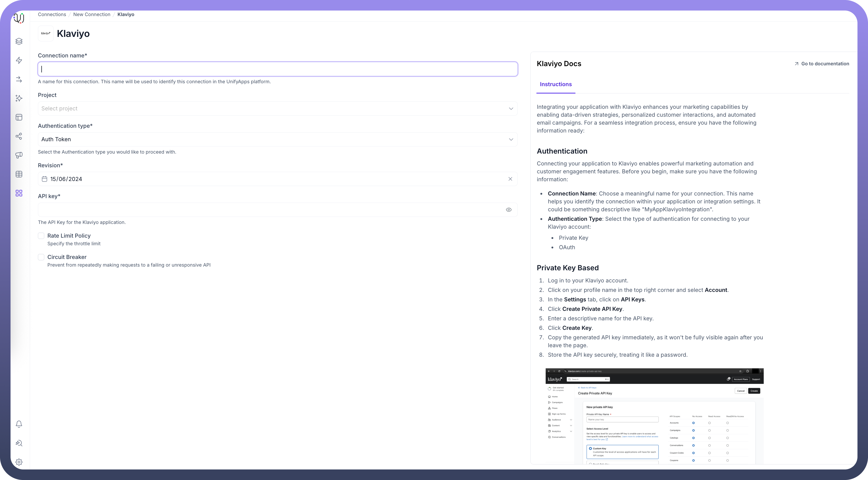This screenshot has width=868, height=480.
Task: Expand the Select project dropdown
Action: 277,109
